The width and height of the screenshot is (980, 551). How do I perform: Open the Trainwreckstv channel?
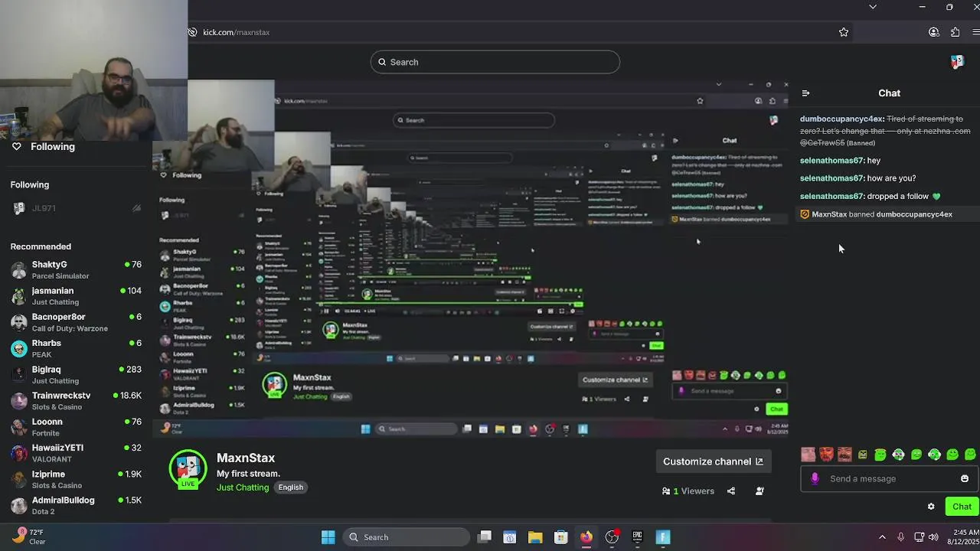[77, 401]
